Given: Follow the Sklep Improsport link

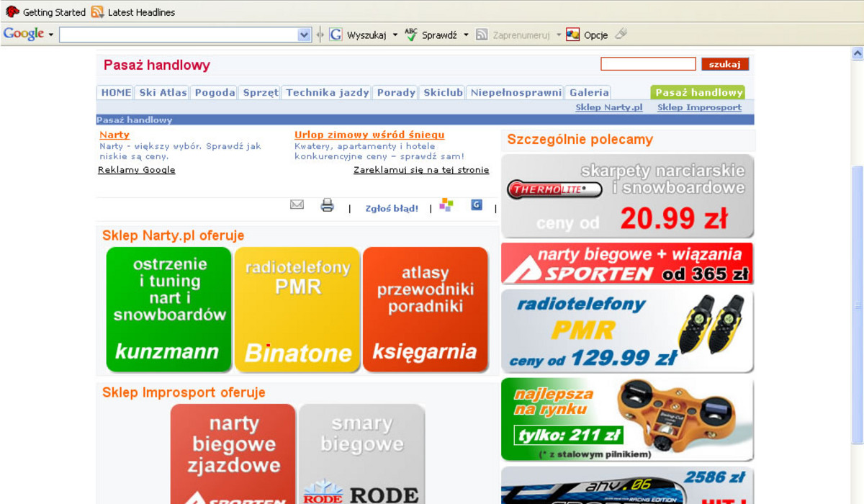Looking at the screenshot, I should (699, 107).
